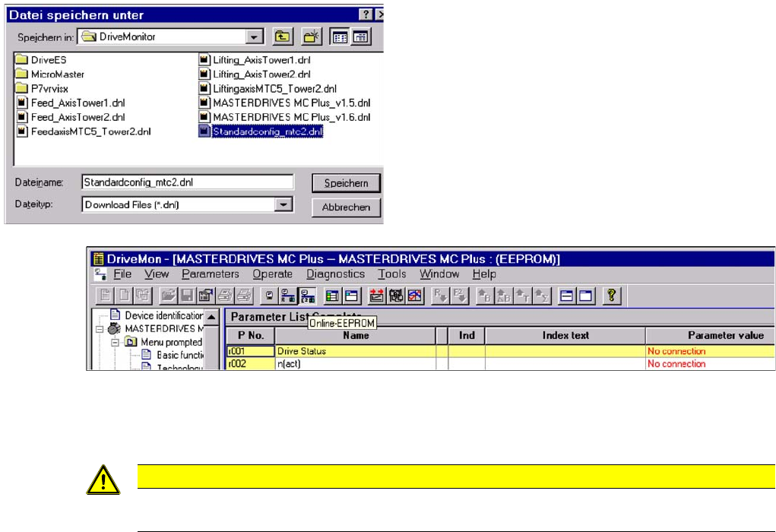776x532 pixels.
Task: Switch to Offline mode toolbar icon
Action: click(269, 296)
